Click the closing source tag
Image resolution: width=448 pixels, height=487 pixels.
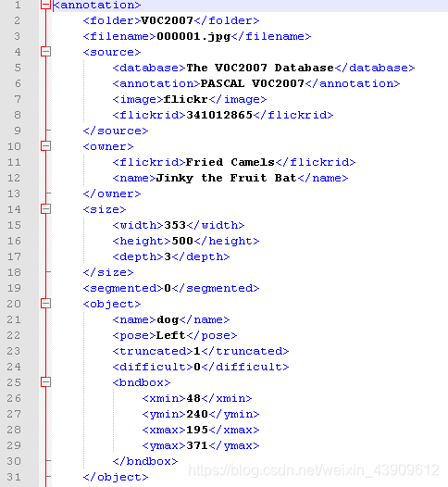tap(116, 131)
